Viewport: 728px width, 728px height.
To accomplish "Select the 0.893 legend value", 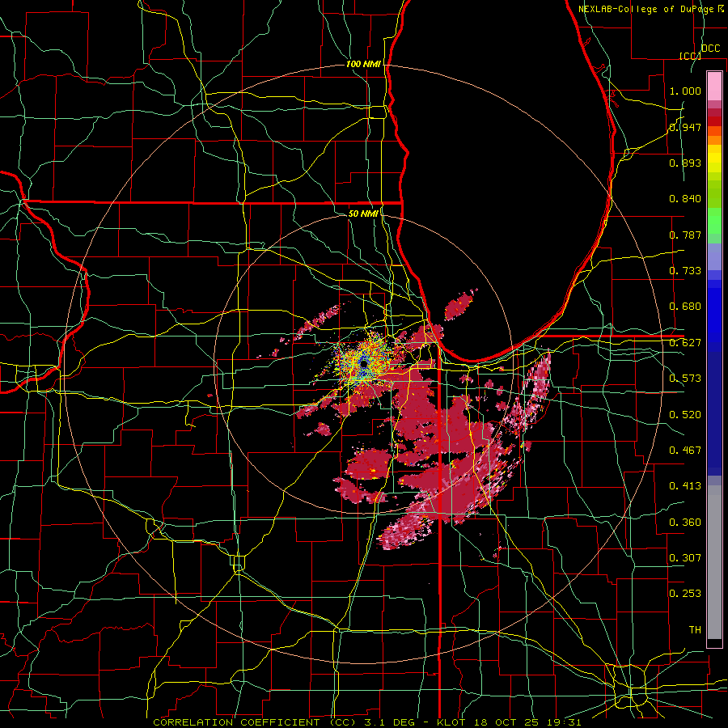I will [x=685, y=163].
